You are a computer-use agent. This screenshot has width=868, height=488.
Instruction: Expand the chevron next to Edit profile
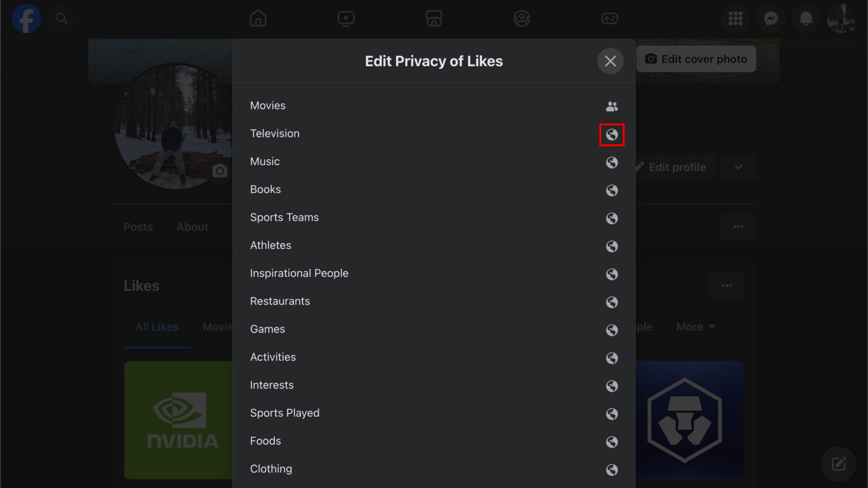click(738, 167)
